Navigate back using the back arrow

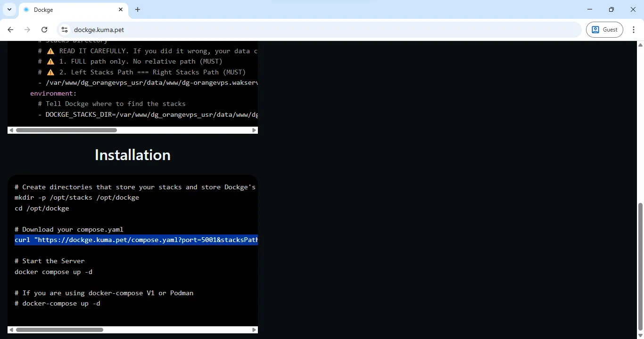(x=10, y=29)
